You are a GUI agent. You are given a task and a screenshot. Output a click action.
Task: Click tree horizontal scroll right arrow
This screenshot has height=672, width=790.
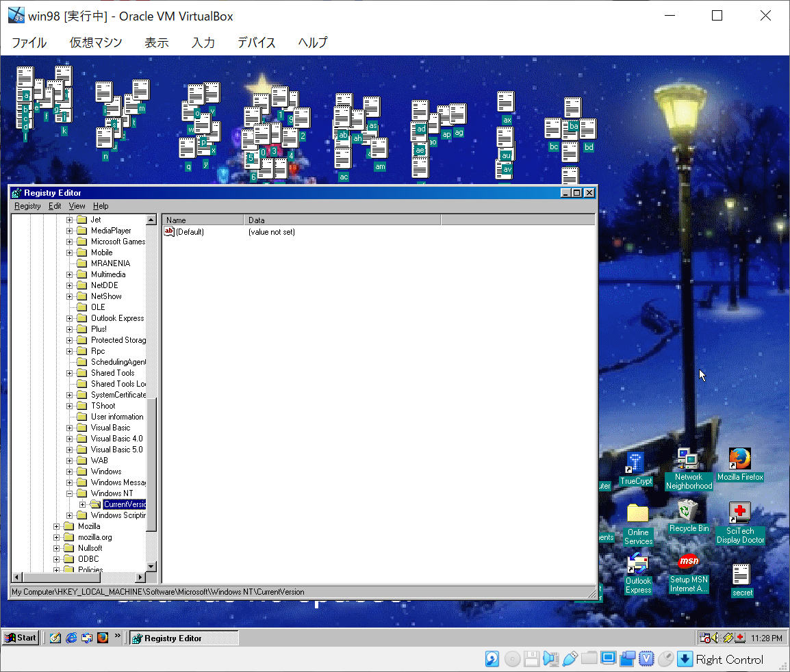tap(140, 578)
